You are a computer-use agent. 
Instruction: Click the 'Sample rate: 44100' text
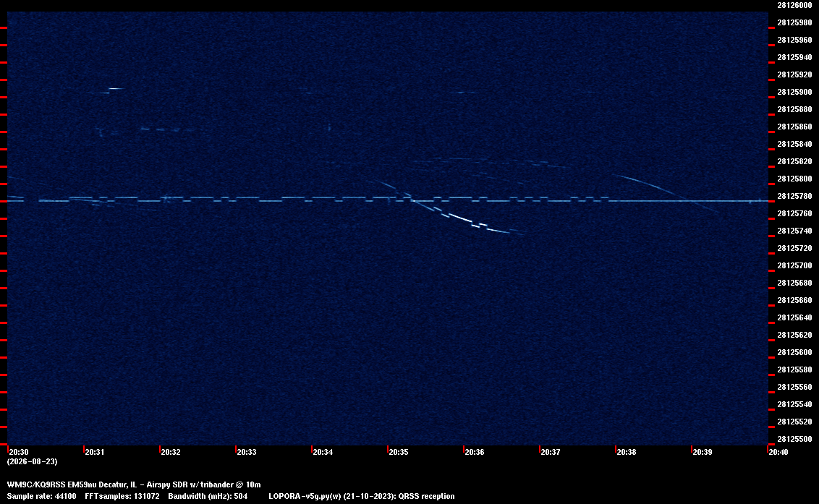(41, 496)
